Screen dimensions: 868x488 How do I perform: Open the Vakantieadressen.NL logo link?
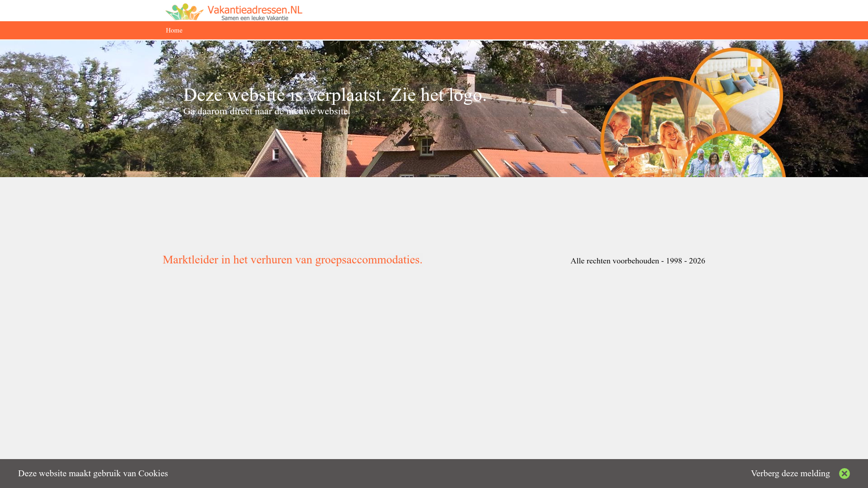click(234, 12)
